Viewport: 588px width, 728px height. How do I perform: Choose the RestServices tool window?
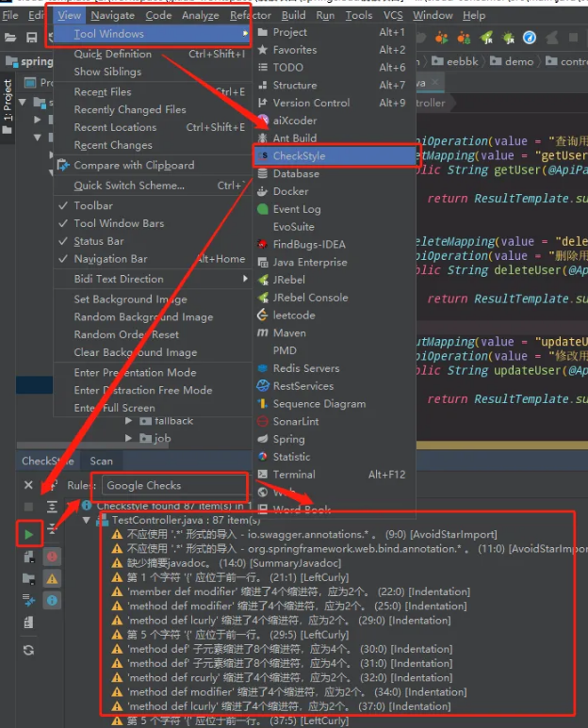(335, 386)
